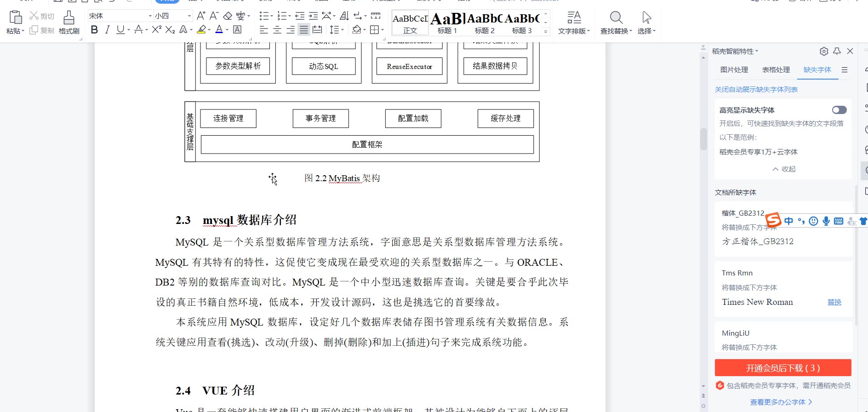Image resolution: width=868 pixels, height=412 pixels.
Task: Increase font size with the A+ icon
Action: coord(201,16)
